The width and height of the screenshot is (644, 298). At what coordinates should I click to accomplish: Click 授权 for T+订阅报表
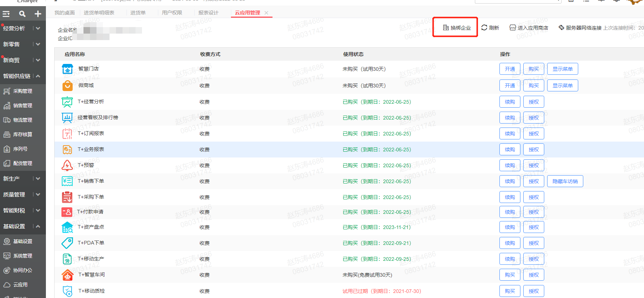tap(534, 134)
